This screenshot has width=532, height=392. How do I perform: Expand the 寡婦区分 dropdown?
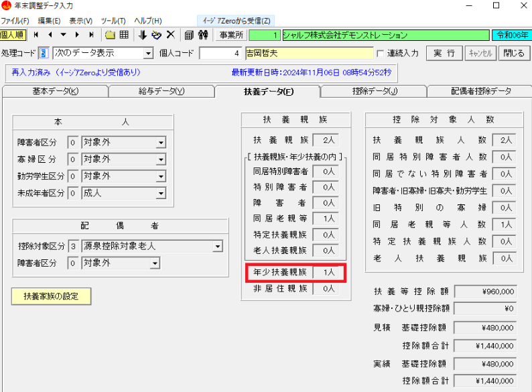(161, 159)
